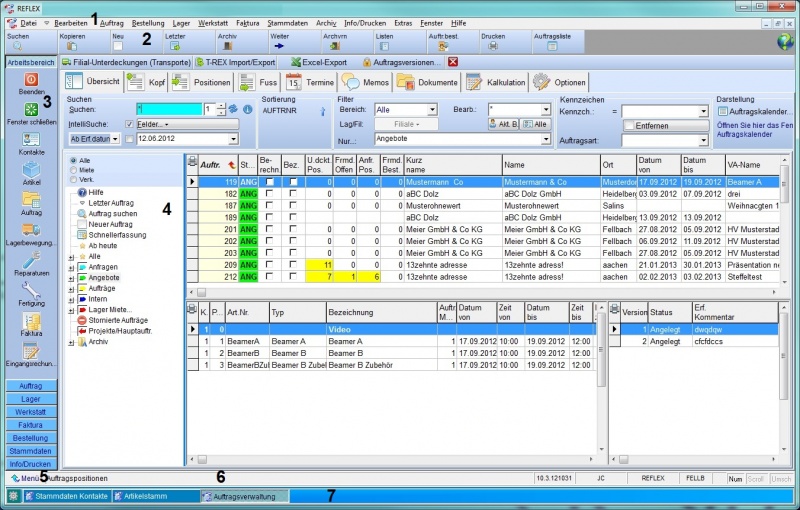Expand the Anfragen tree node
800x510 pixels.
(x=71, y=267)
